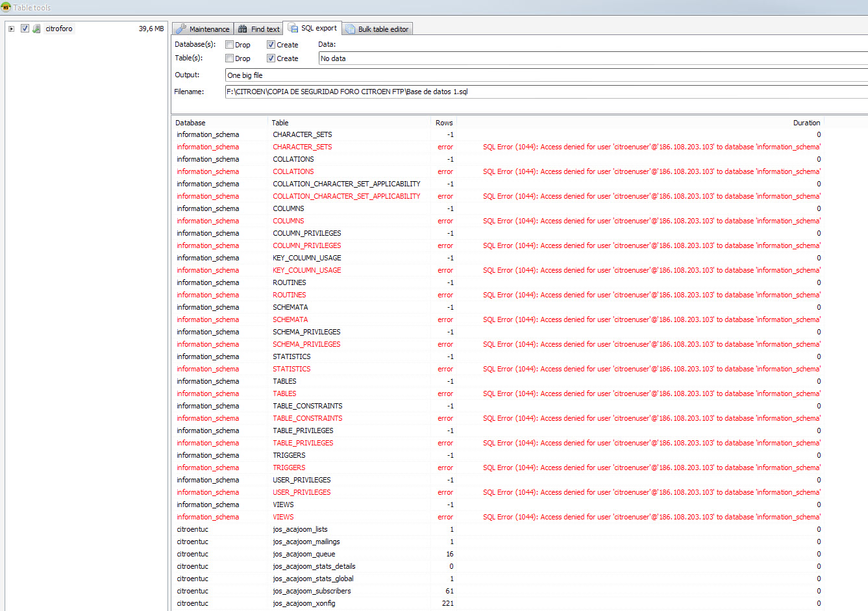868x611 pixels.
Task: Click the SQL export tab icon
Action: (x=293, y=28)
